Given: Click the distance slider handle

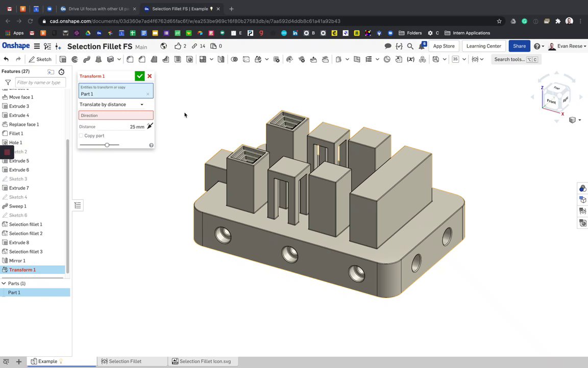Looking at the screenshot, I should pos(107,145).
